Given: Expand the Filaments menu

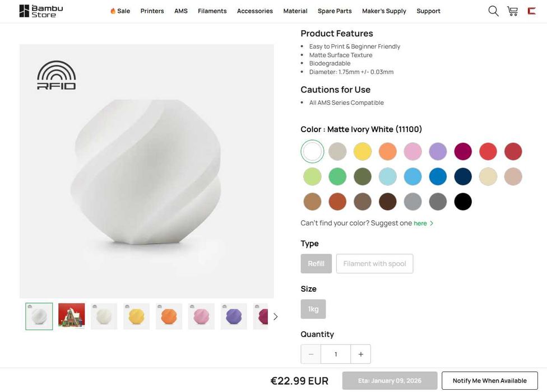Looking at the screenshot, I should [x=212, y=11].
